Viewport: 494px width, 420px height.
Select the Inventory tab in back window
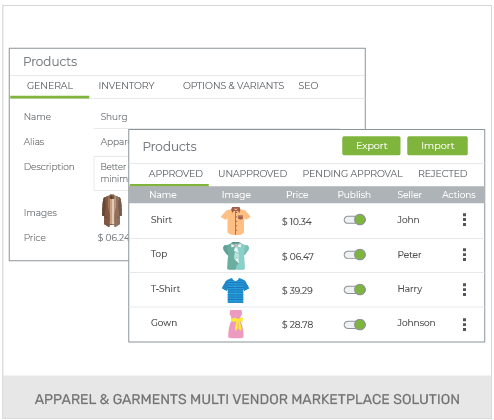click(x=126, y=86)
